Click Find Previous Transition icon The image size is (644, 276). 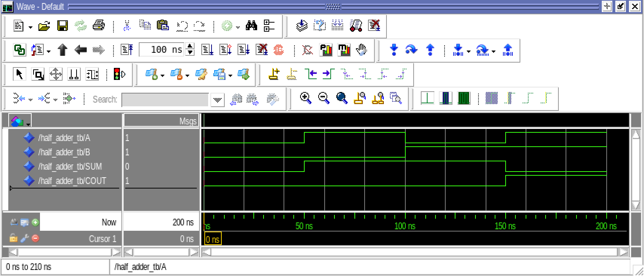pyautogui.click(x=311, y=74)
